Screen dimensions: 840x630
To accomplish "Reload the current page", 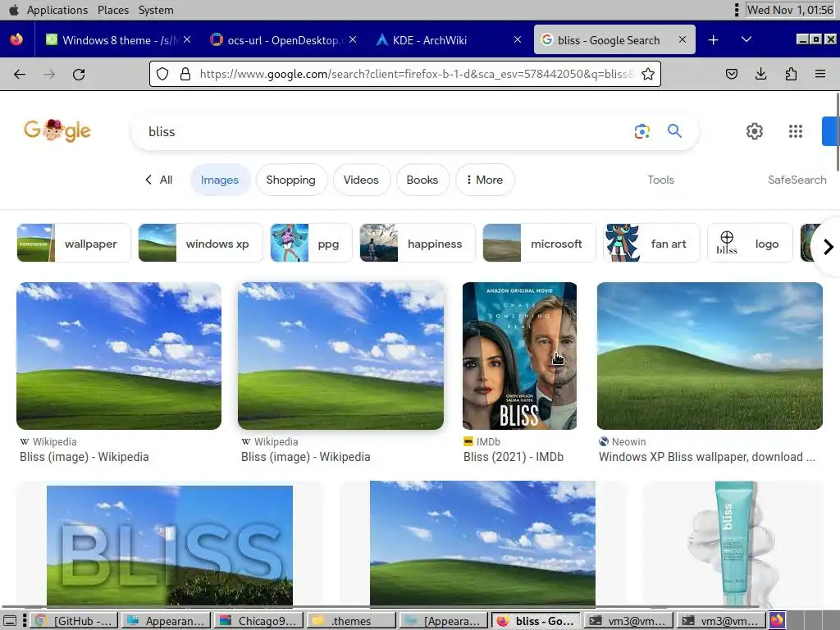I will (79, 75).
